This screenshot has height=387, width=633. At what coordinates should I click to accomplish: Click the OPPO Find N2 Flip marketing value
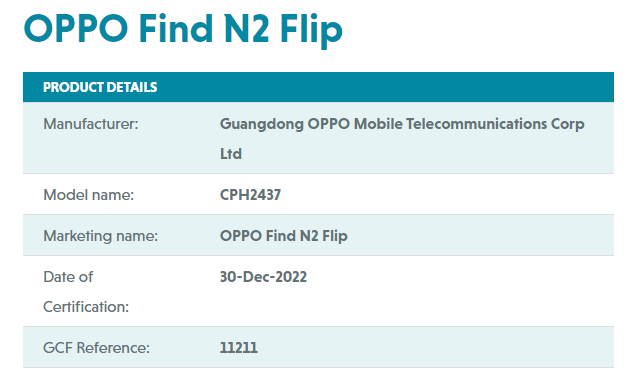[283, 236]
